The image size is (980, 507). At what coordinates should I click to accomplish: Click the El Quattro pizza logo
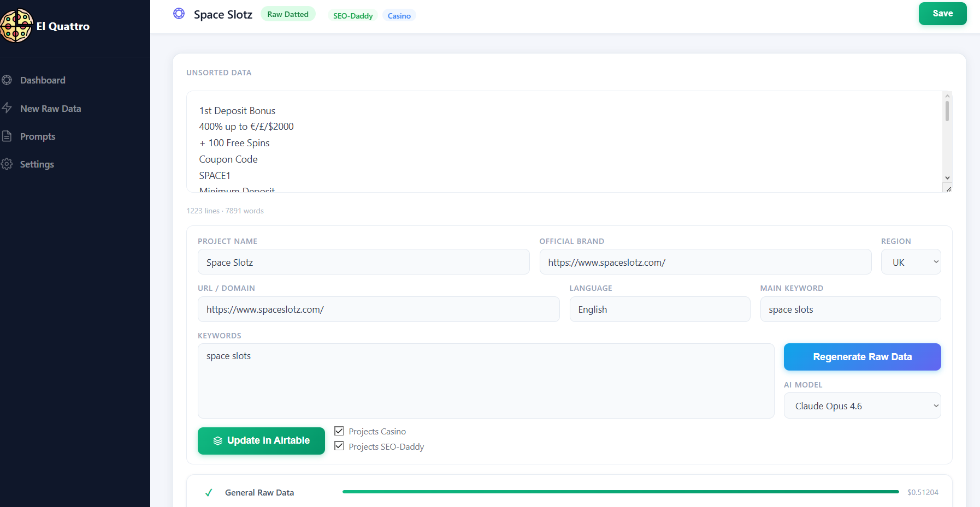16,26
